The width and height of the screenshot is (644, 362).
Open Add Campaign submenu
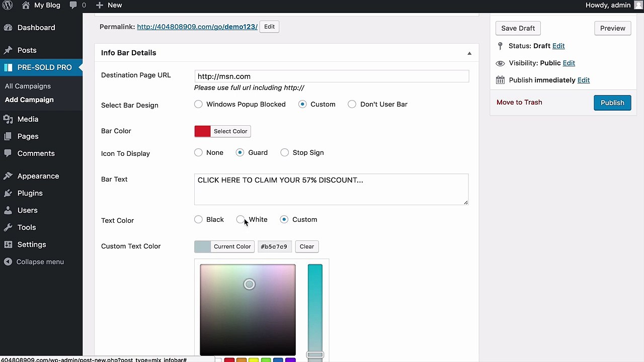29,100
